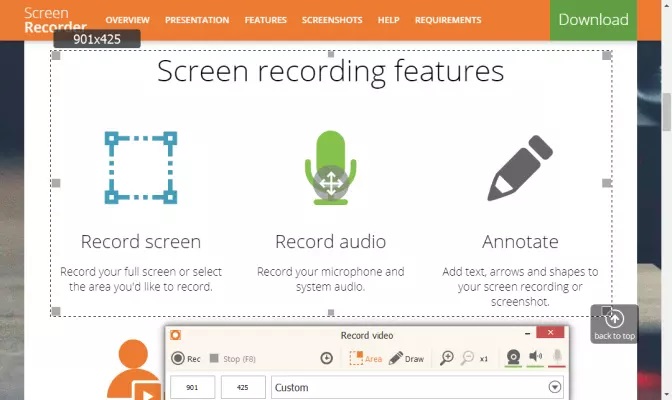Open the Requirements menu item
672x400 pixels.
(448, 20)
